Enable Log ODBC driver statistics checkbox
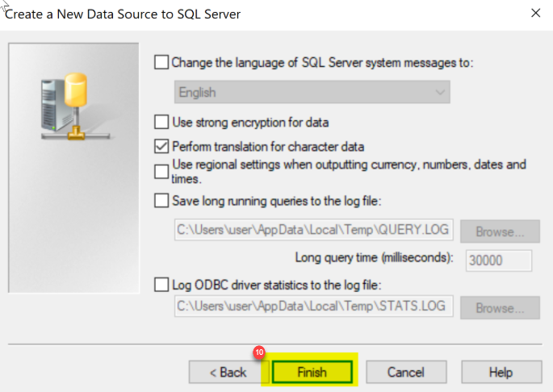 click(161, 285)
